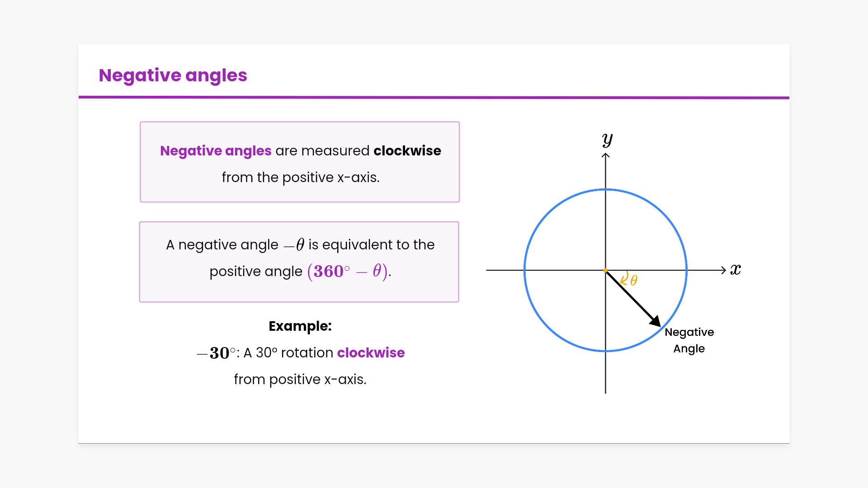Screen dimensions: 868x488
Task: Click the −θ symbol in the second box
Action: point(294,245)
